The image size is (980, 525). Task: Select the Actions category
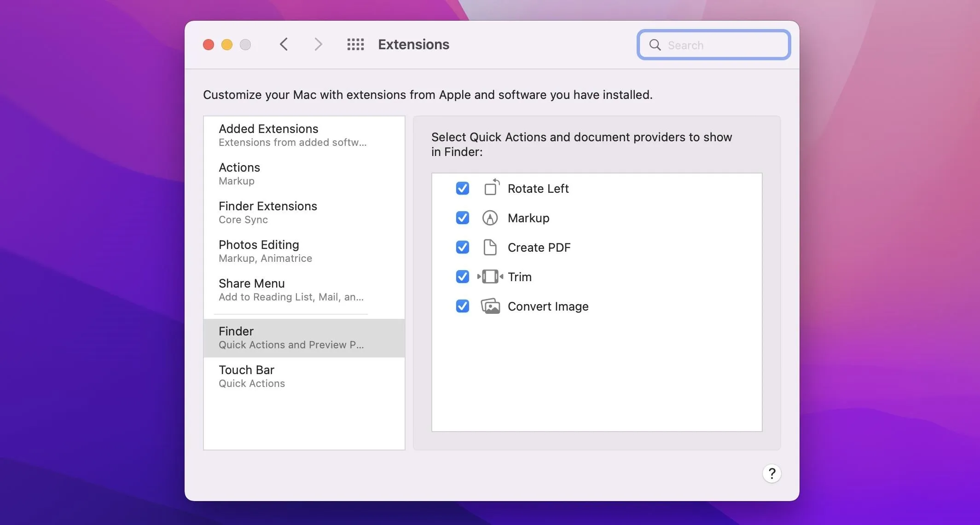click(x=304, y=174)
